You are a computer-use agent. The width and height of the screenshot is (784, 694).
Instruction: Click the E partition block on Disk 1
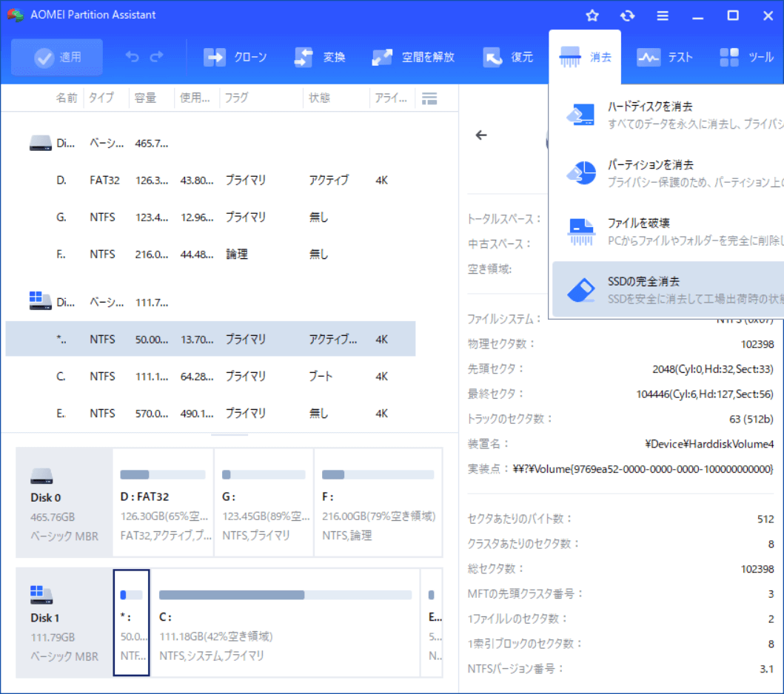(x=432, y=622)
